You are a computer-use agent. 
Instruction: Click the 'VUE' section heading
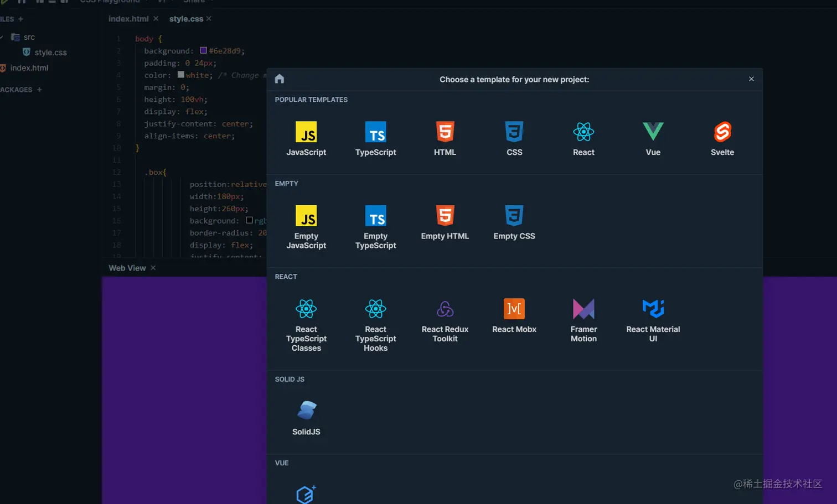tap(282, 463)
